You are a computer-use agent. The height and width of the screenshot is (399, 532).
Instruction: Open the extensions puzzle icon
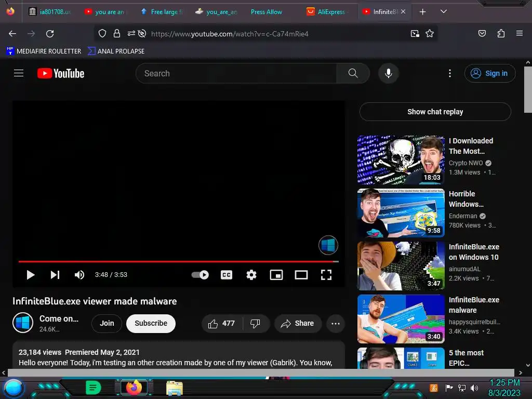point(501,33)
